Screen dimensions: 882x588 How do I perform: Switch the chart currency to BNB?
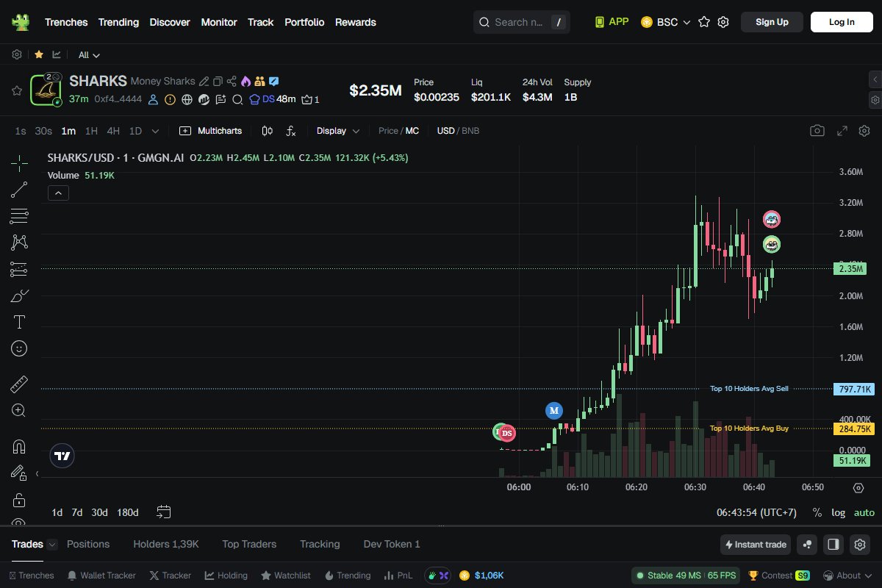[470, 131]
